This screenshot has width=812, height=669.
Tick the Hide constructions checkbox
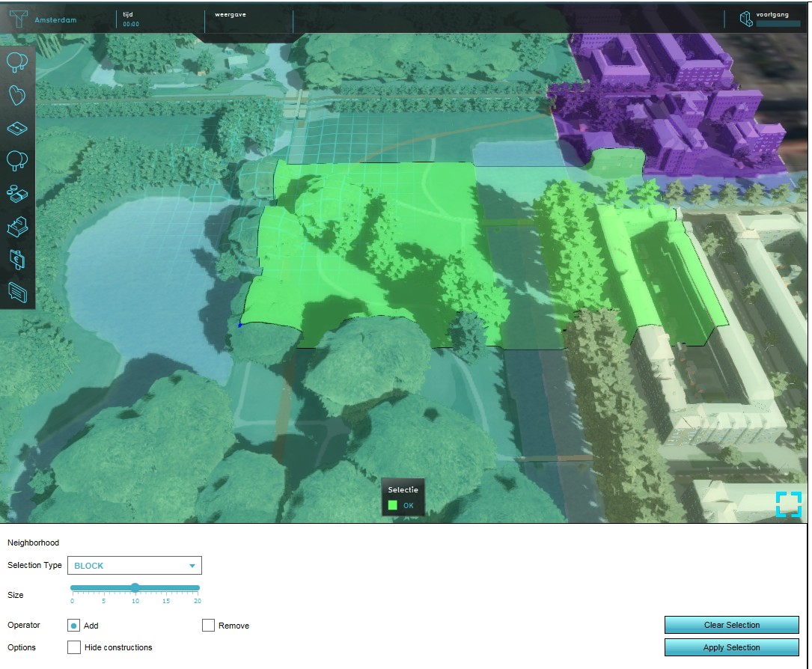pos(74,647)
